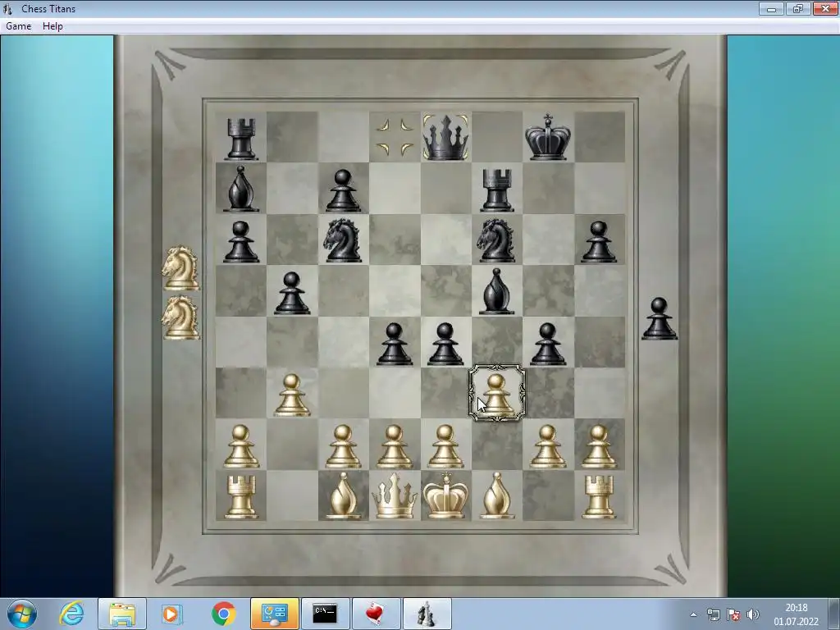840x630 pixels.
Task: Open the clock showing 20:18
Action: pos(796,614)
